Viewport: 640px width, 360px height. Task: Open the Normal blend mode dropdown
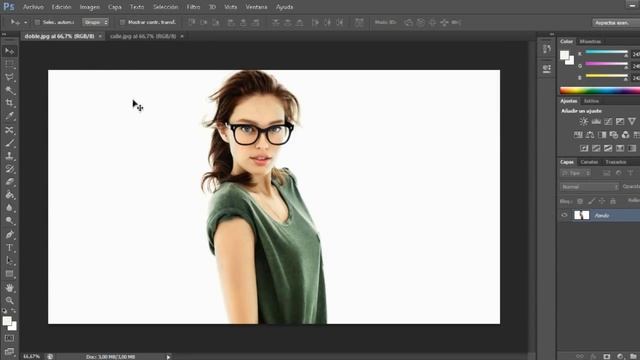[589, 187]
